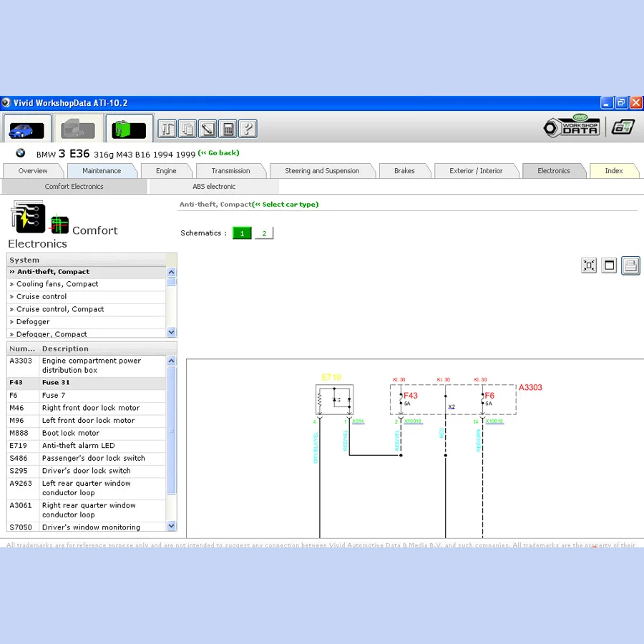Open the notes pencil toolbar icon
The image size is (644, 644).
(x=208, y=129)
